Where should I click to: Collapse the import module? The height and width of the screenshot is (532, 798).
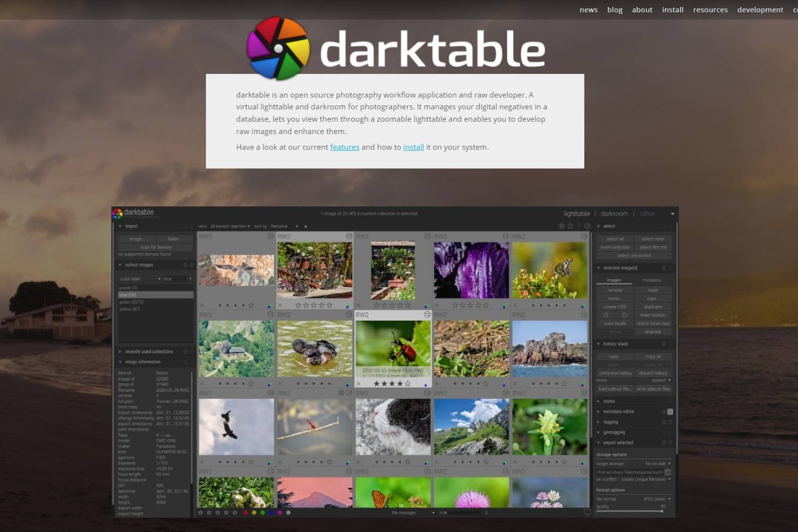click(x=120, y=226)
